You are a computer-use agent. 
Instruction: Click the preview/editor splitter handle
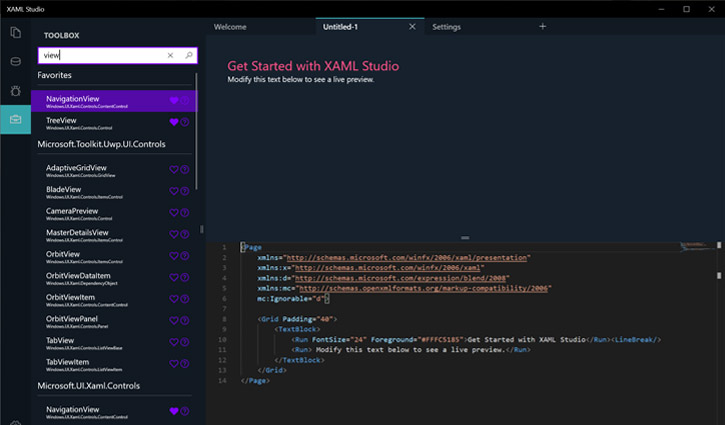click(x=465, y=238)
